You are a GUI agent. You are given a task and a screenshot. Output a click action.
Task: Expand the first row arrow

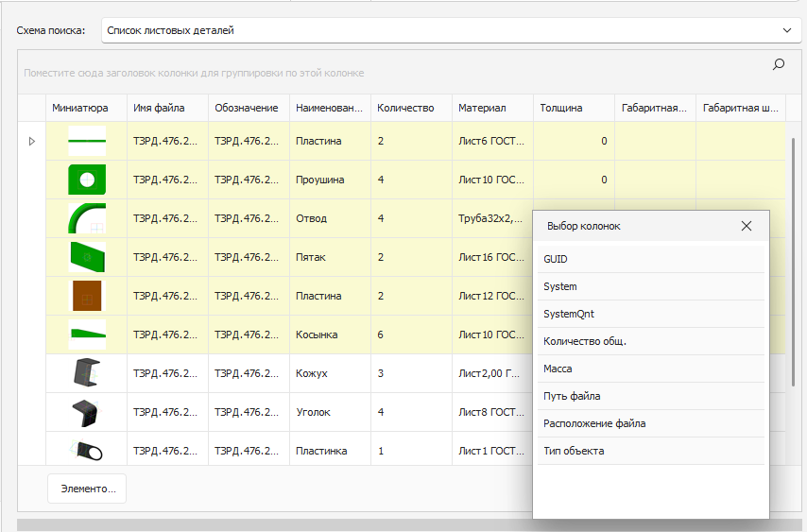[31, 141]
